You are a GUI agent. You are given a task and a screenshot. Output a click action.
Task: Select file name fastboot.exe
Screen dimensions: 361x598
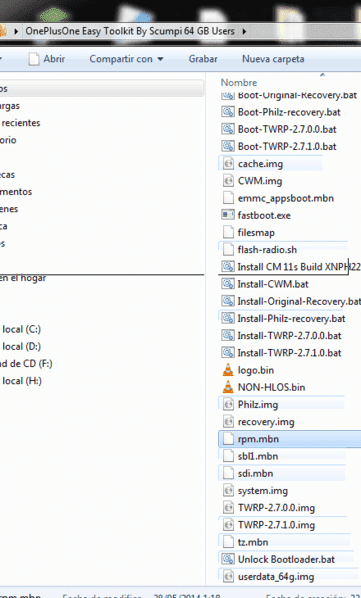(x=264, y=215)
